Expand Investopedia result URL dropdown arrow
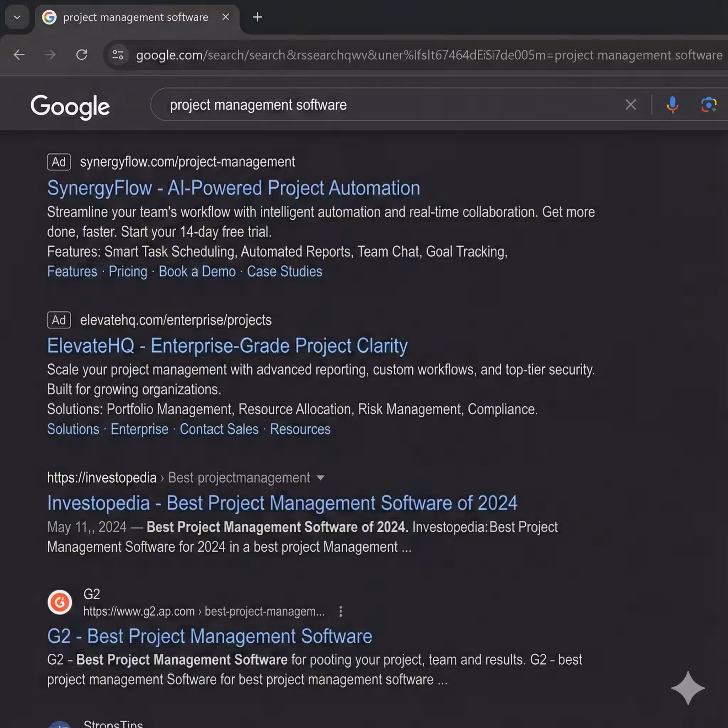The width and height of the screenshot is (728, 728). pyautogui.click(x=321, y=478)
